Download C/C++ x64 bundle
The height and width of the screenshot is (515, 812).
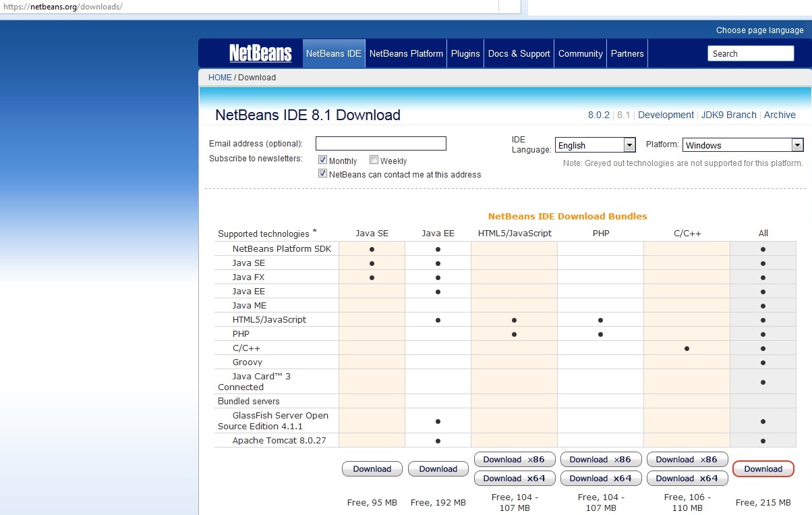pos(687,479)
